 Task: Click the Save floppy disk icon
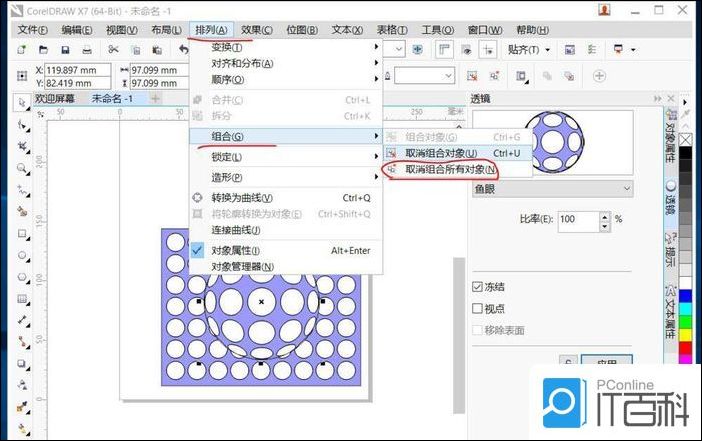coord(65,50)
